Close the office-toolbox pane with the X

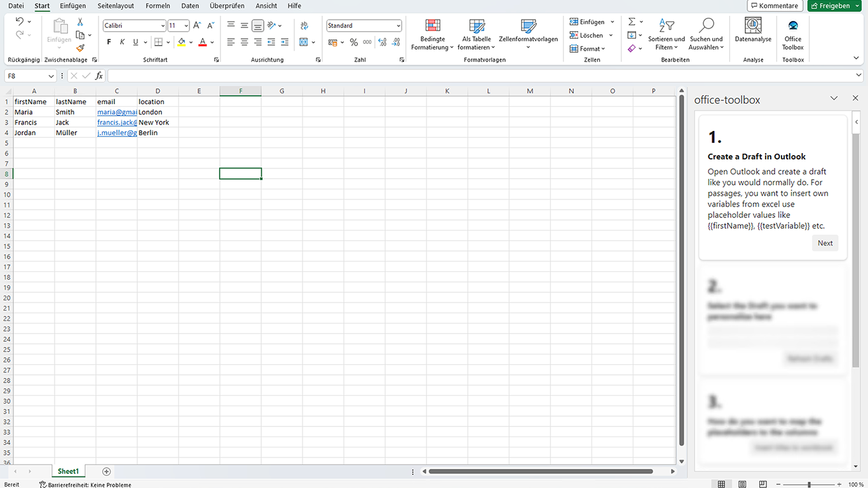[x=855, y=98]
